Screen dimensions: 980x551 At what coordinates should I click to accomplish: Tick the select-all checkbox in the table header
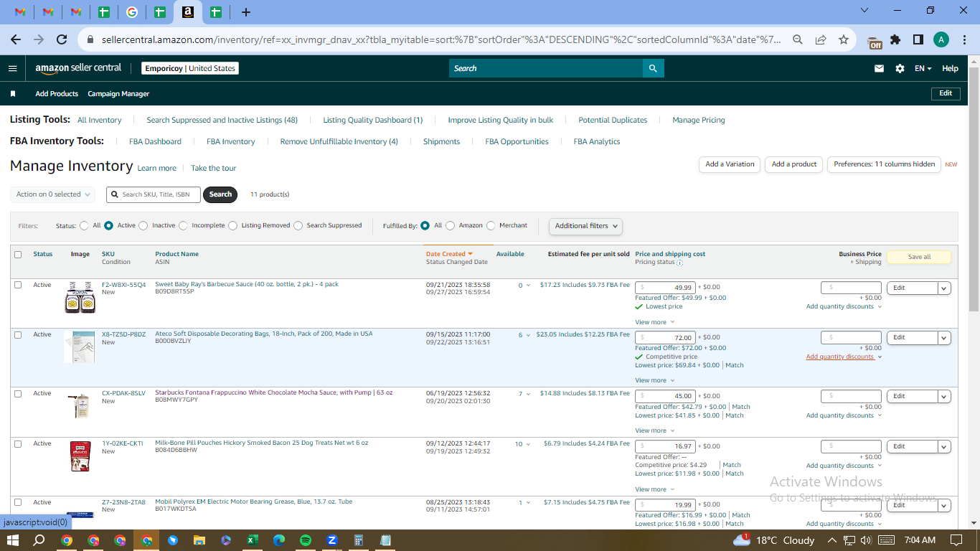[x=18, y=254]
